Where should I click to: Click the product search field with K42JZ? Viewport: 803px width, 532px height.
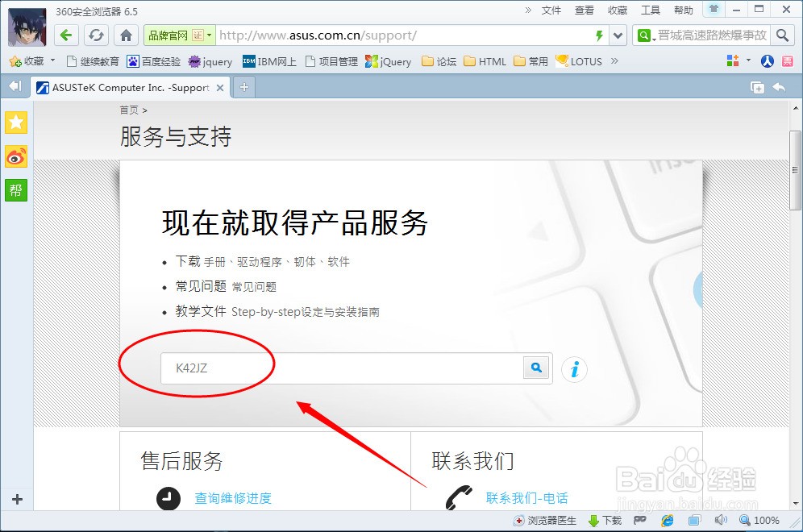pos(342,368)
